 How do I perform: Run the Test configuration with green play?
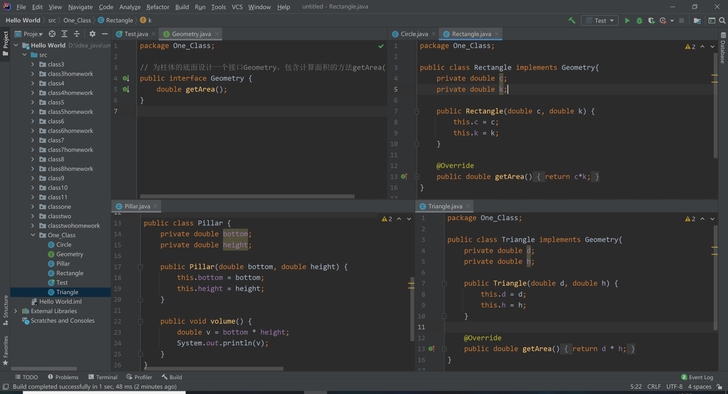[627, 20]
